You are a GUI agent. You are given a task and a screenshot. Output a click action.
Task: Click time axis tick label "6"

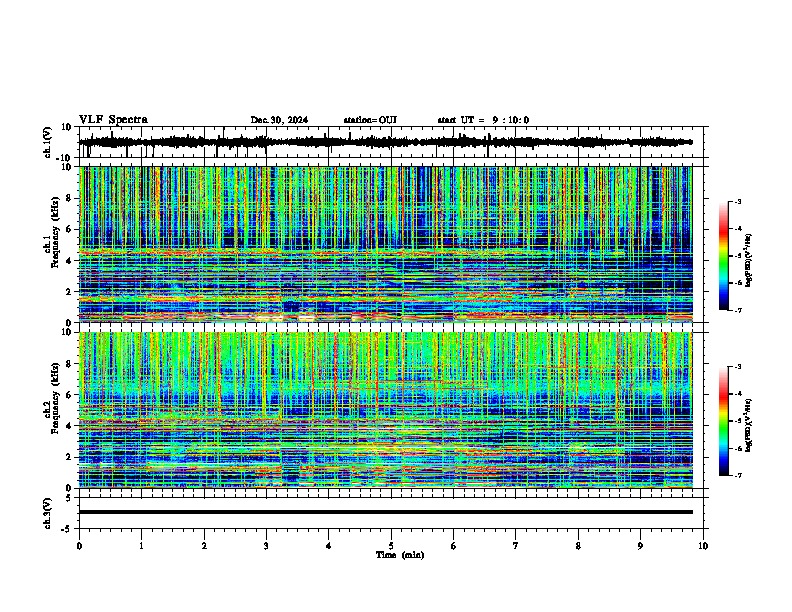click(x=453, y=546)
